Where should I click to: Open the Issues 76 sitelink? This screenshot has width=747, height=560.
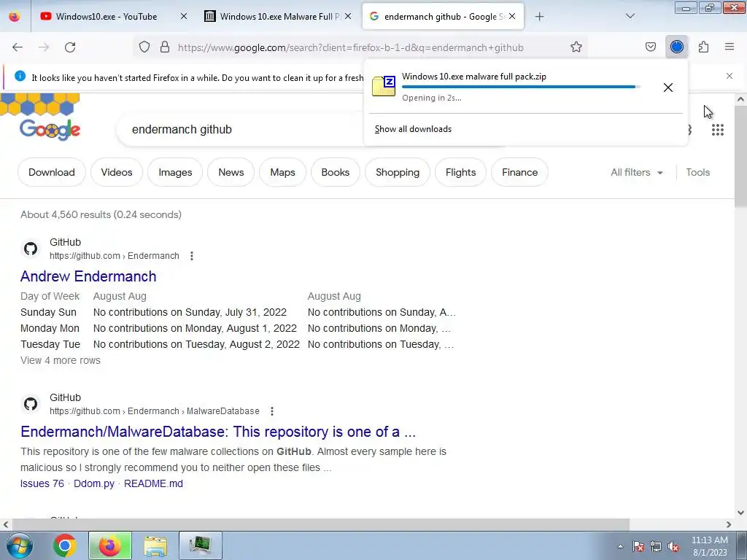pos(42,484)
